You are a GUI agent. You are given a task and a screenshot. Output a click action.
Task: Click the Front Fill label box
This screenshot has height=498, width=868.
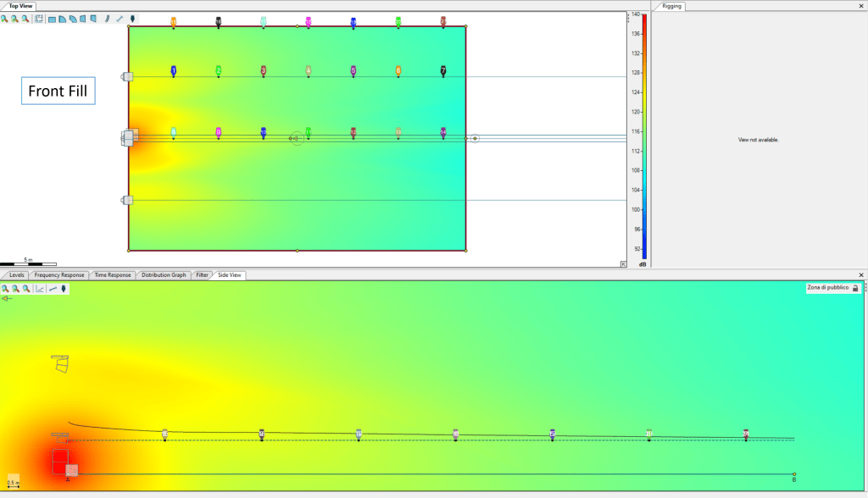click(x=58, y=91)
